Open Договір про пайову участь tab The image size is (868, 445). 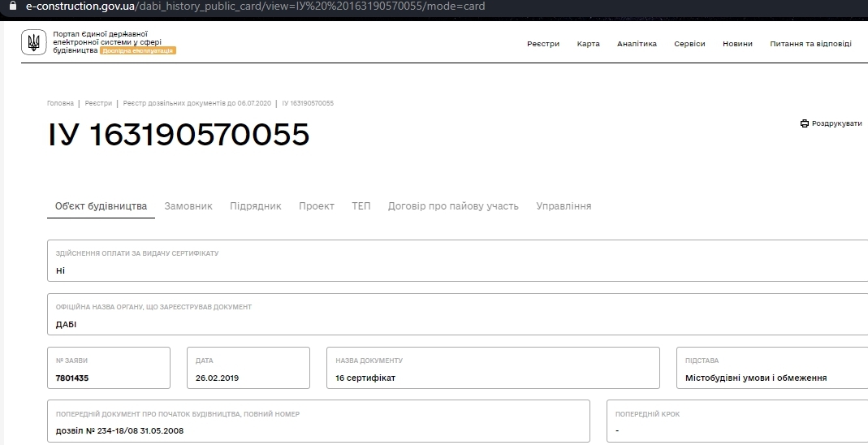click(453, 206)
